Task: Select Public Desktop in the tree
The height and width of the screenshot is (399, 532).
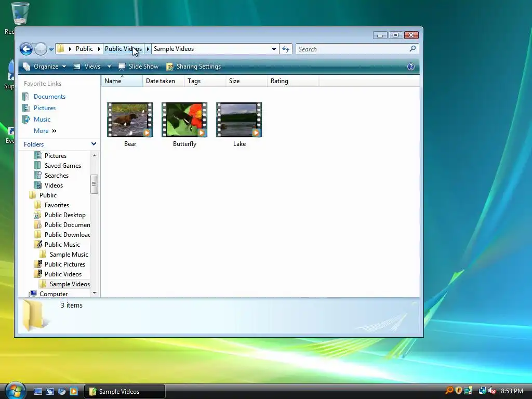Action: coord(65,215)
